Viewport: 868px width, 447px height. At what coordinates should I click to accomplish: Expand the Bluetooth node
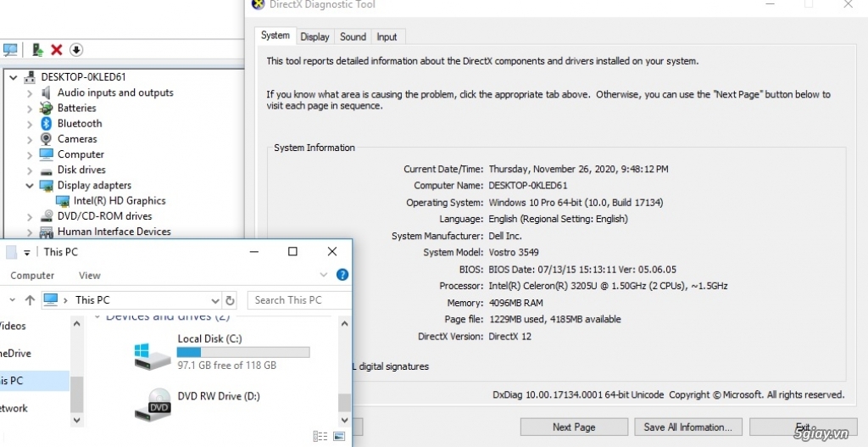[30, 124]
